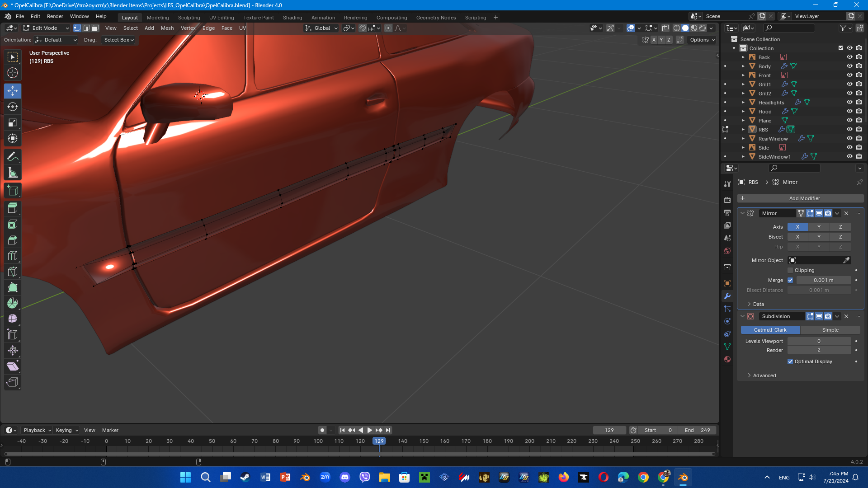Activate the Annotate pencil tool
Viewport: 868px width, 488px height.
(x=13, y=157)
